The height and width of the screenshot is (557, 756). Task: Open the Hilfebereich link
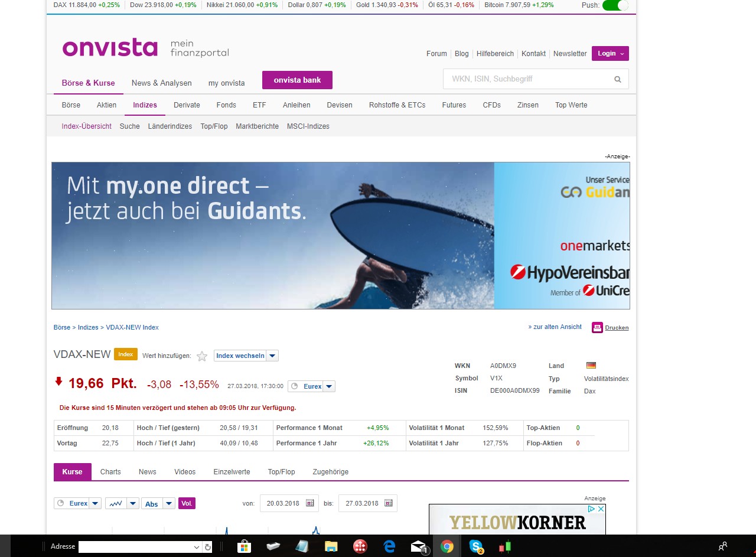click(495, 54)
